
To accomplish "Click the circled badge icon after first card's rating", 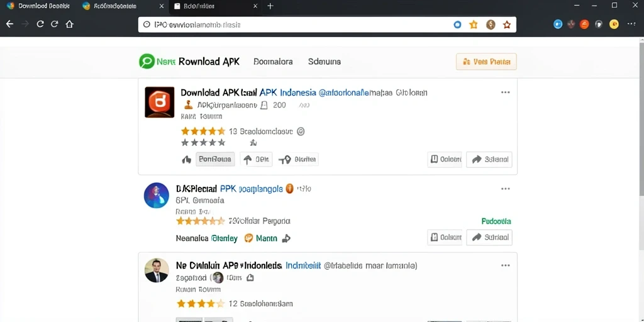I will (x=300, y=131).
